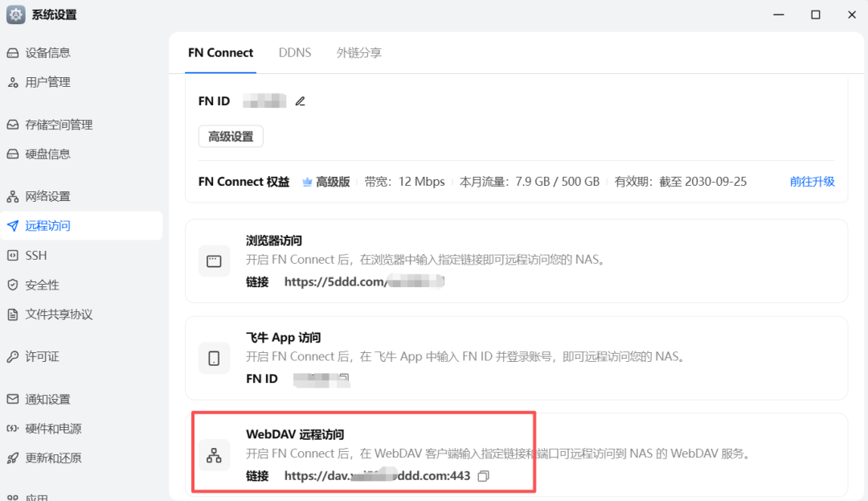This screenshot has width=868, height=501.
Task: Open the 外链分享 tab
Action: tap(358, 51)
